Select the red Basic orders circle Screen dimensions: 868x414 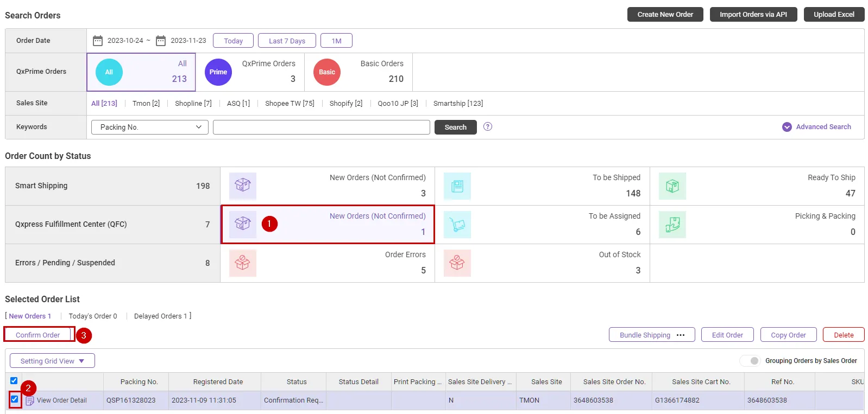click(x=327, y=72)
